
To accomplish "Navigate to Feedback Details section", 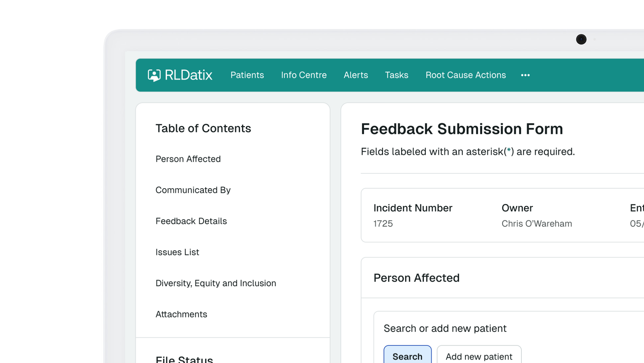I will coord(191,221).
